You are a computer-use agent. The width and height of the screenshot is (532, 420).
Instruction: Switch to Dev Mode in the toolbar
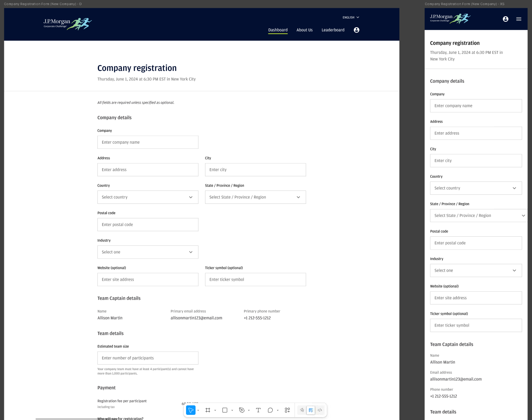320,410
